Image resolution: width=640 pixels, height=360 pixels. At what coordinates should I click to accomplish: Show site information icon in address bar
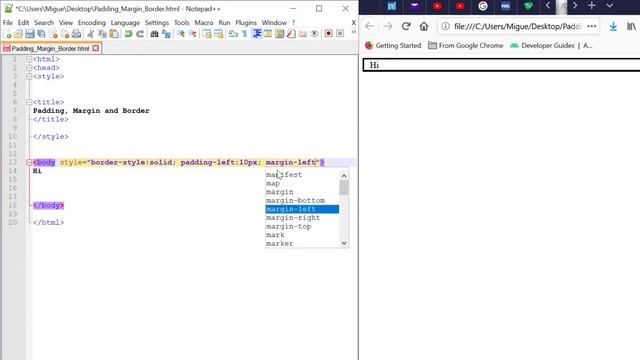pyautogui.click(x=445, y=27)
